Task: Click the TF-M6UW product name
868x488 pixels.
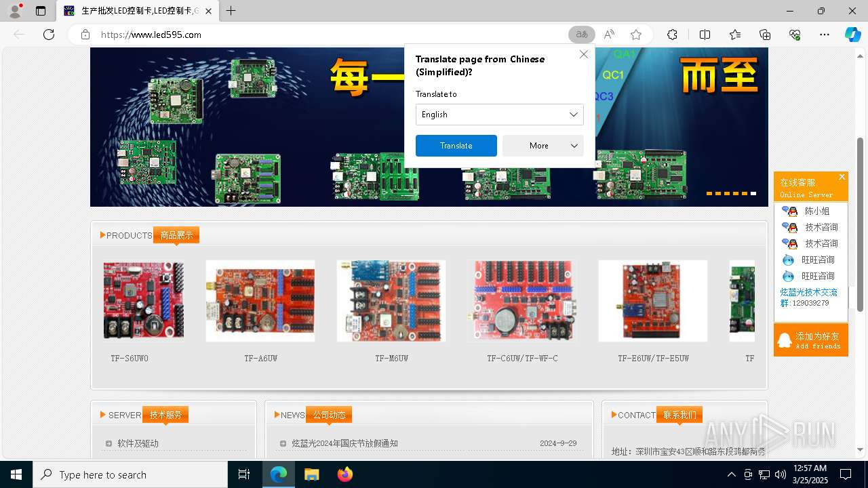Action: point(392,359)
